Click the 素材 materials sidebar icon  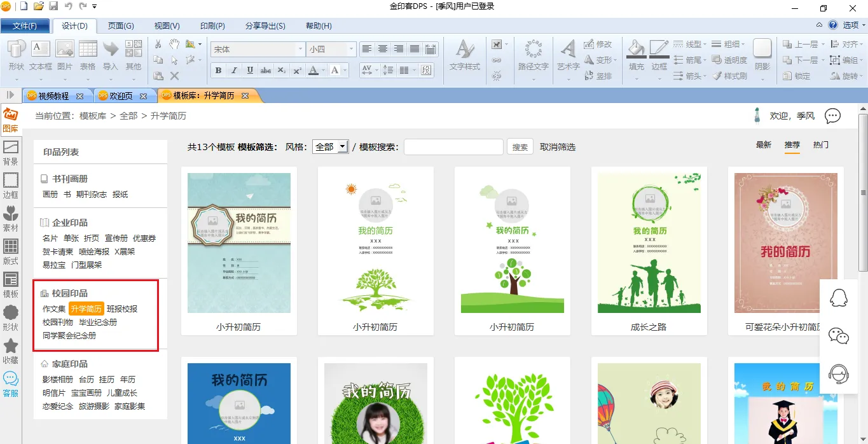click(x=10, y=219)
